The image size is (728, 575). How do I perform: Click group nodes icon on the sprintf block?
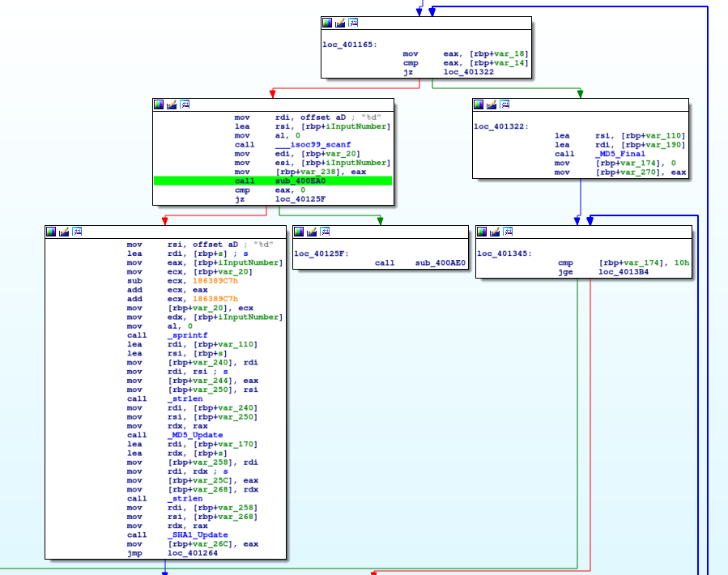coord(77,232)
